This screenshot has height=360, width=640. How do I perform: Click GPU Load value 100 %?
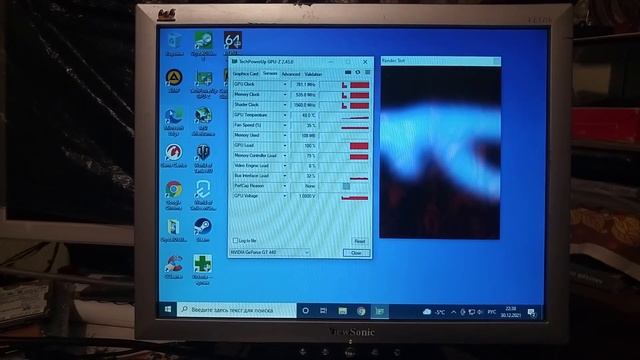304,146
